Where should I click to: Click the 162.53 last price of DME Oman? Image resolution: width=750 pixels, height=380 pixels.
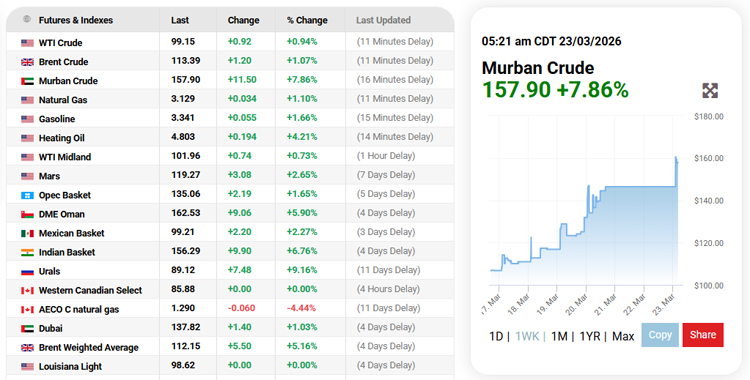[186, 212]
